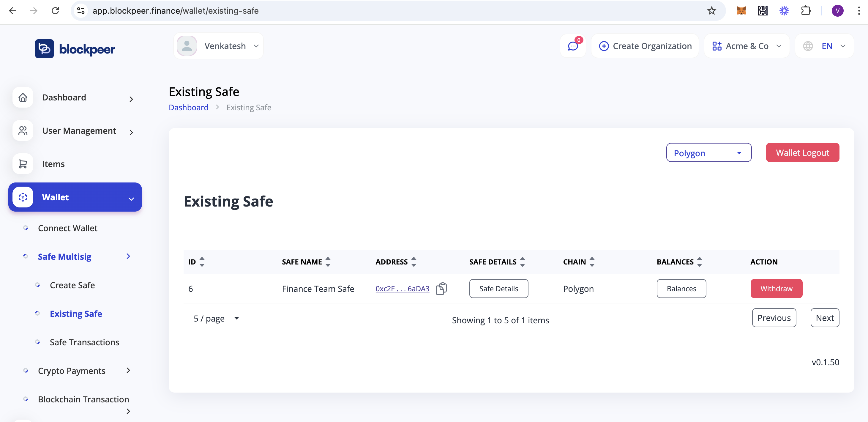
Task: Copy the safe address using clipboard icon
Action: [442, 288]
